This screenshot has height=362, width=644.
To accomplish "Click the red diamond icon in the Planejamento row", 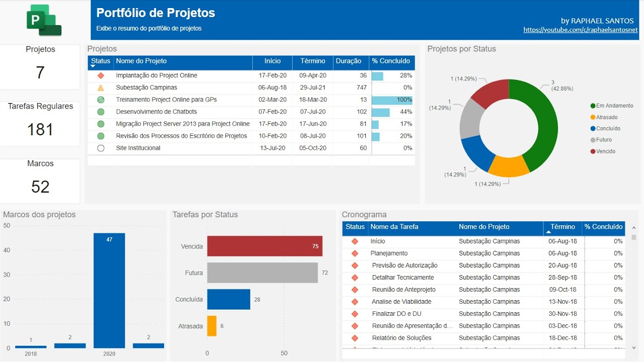I will tap(355, 253).
